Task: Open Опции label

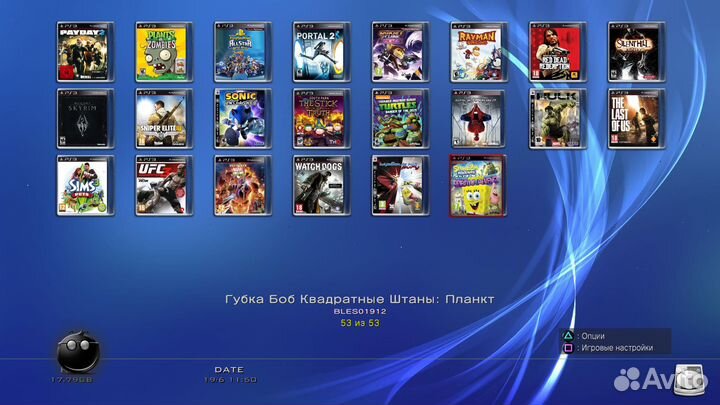Action: pyautogui.click(x=593, y=336)
